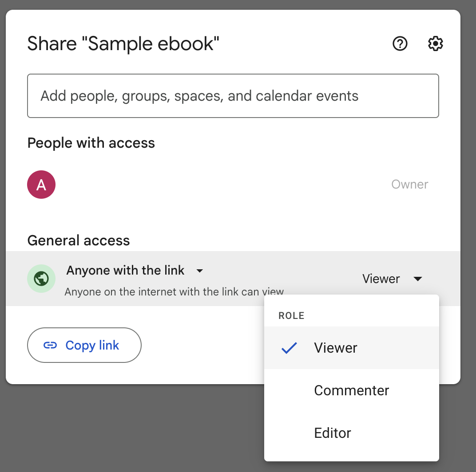Click the Share "Sample ebook" dialog title

[123, 44]
